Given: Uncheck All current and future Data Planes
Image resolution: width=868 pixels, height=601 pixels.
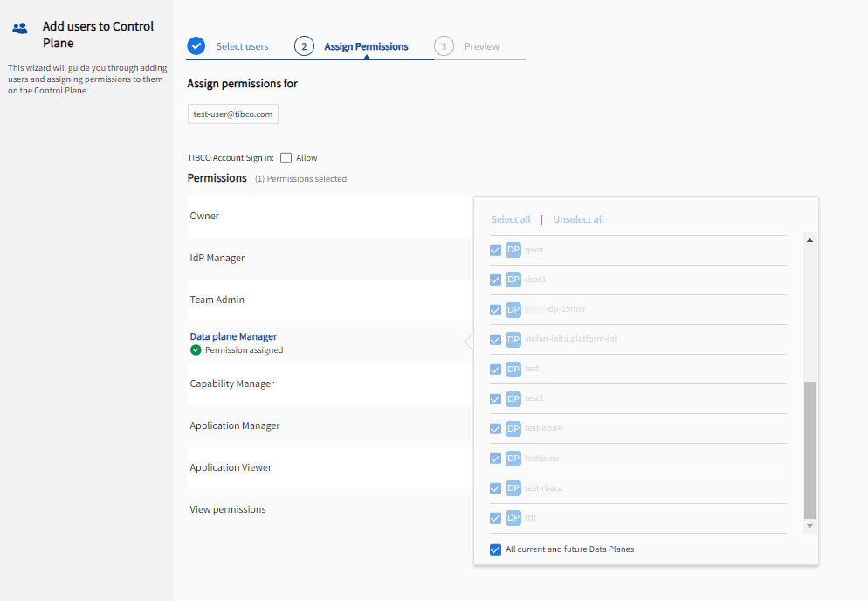Looking at the screenshot, I should click(x=496, y=549).
